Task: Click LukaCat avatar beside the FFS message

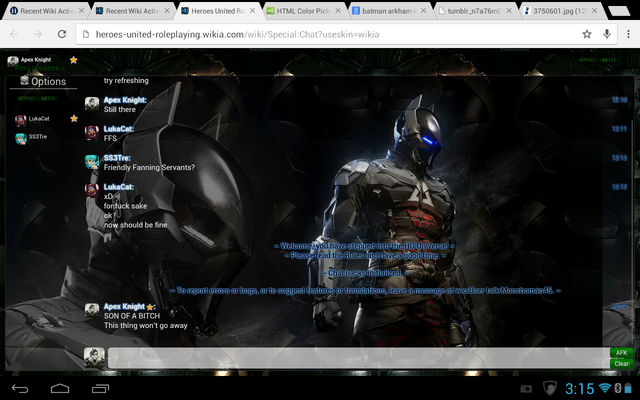Action: coord(92,133)
